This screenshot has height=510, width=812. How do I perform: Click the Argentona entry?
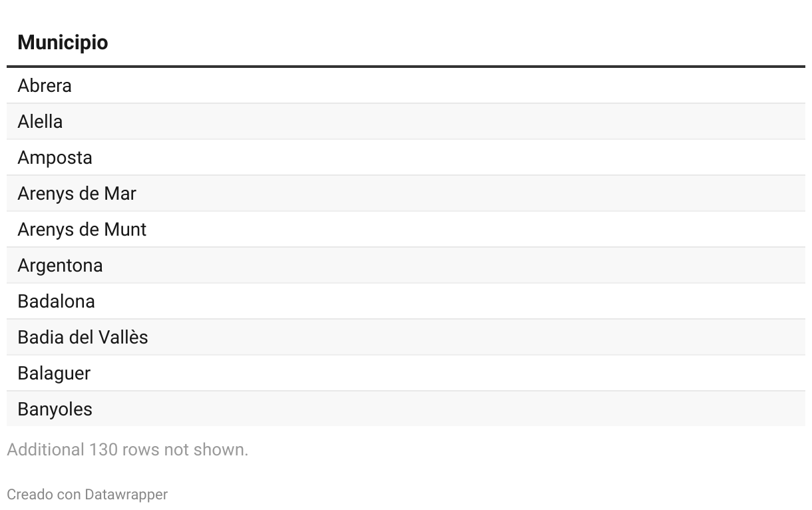pos(61,266)
